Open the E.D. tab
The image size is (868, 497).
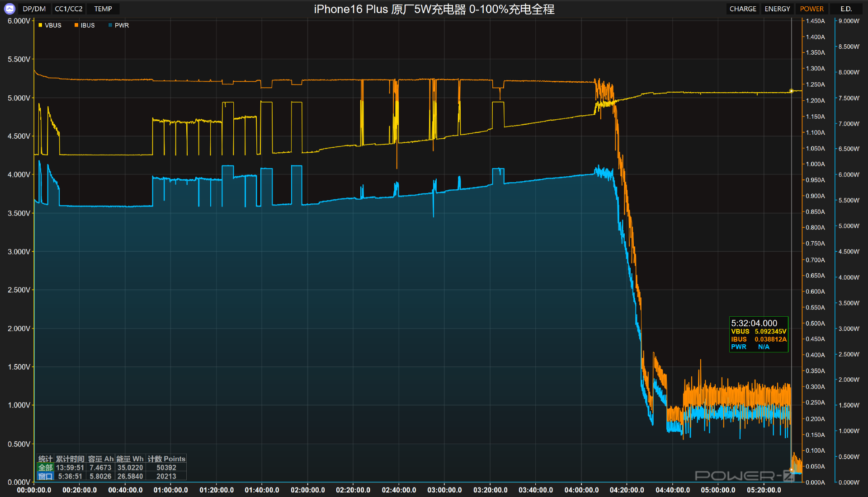click(x=846, y=9)
